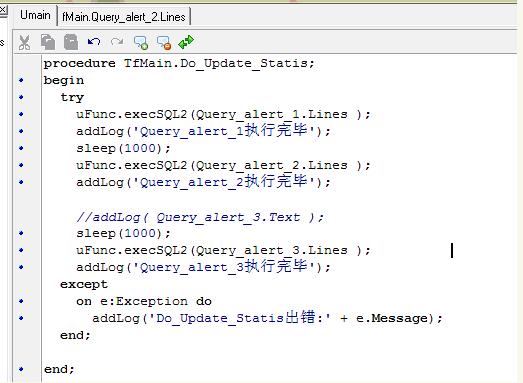
Task: Undo the last edit
Action: [x=94, y=42]
